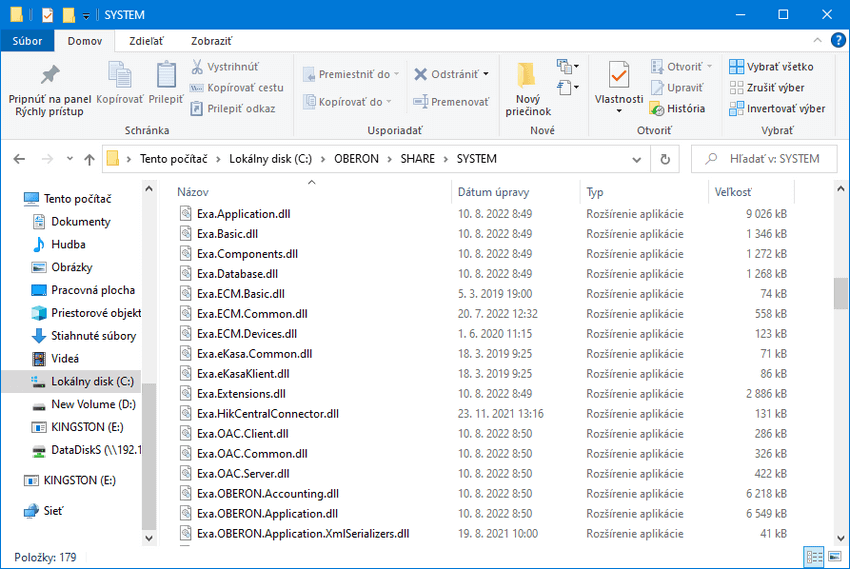Open the Súbor menu tab
This screenshot has height=569, width=850.
pos(28,41)
